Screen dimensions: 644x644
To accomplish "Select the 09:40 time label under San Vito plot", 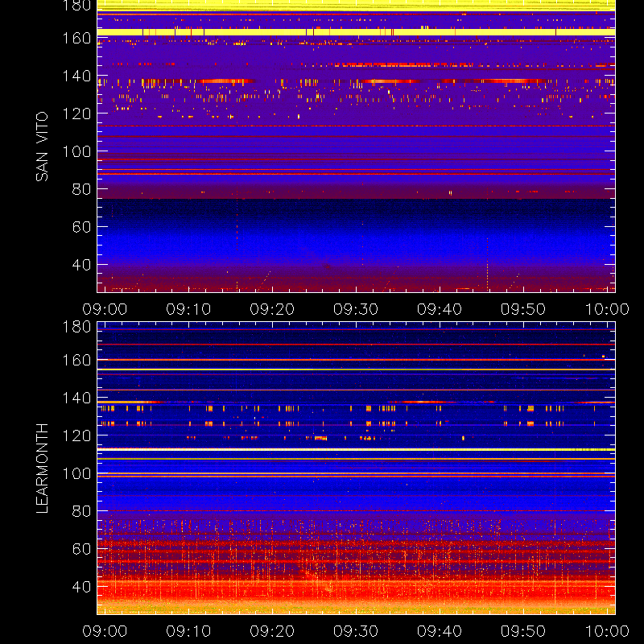I will [440, 309].
